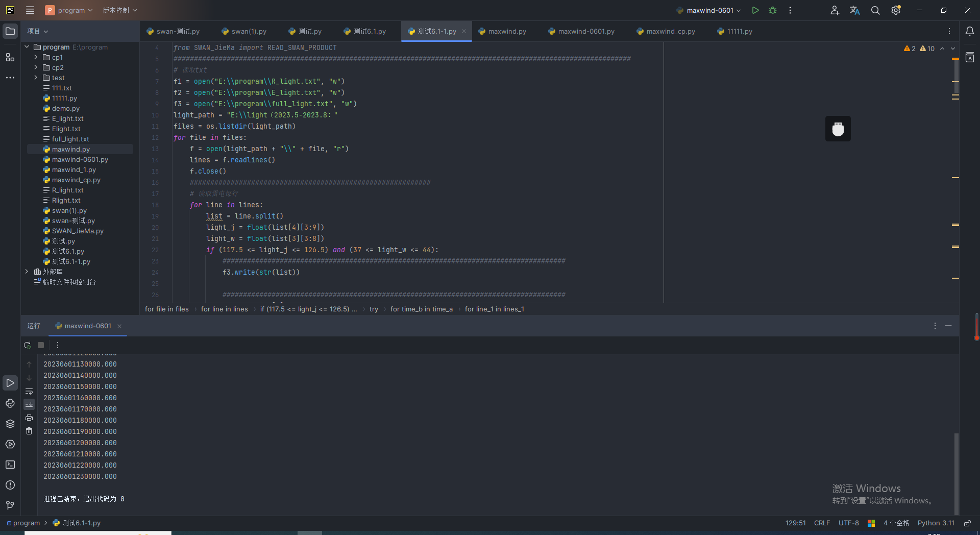The width and height of the screenshot is (980, 535).
Task: Rerun maxwind-0601 in run panel
Action: tap(28, 345)
